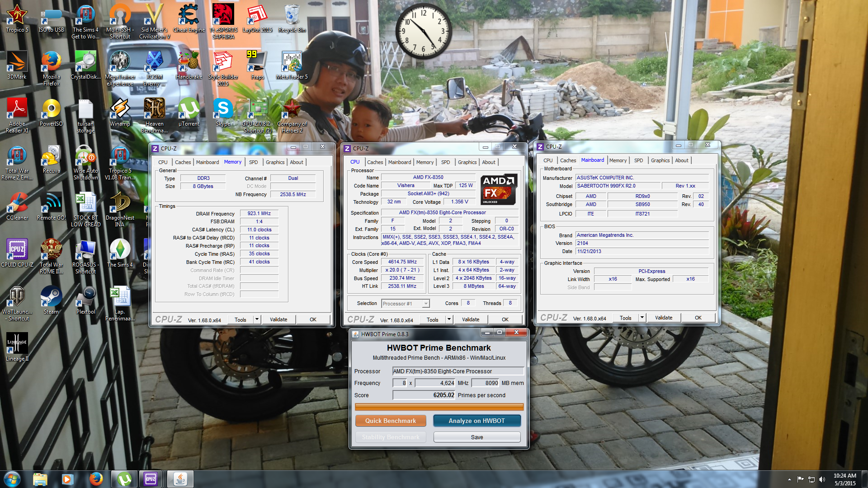Open Windows Explorer from the taskbar
Viewport: 868px width, 488px height.
(x=40, y=479)
